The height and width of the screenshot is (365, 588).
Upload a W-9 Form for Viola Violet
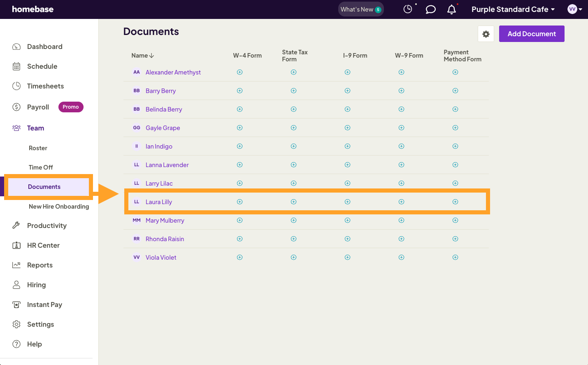[x=401, y=257]
